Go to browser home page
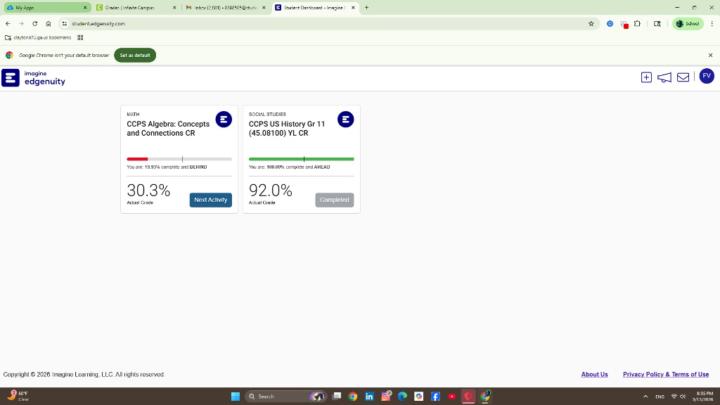720x405 pixels. pos(48,24)
